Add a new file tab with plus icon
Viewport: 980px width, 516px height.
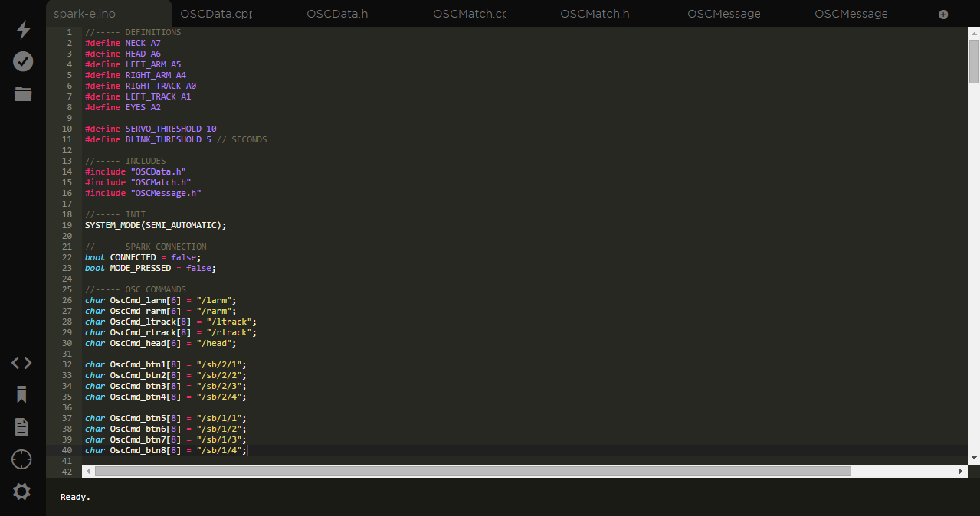click(943, 15)
